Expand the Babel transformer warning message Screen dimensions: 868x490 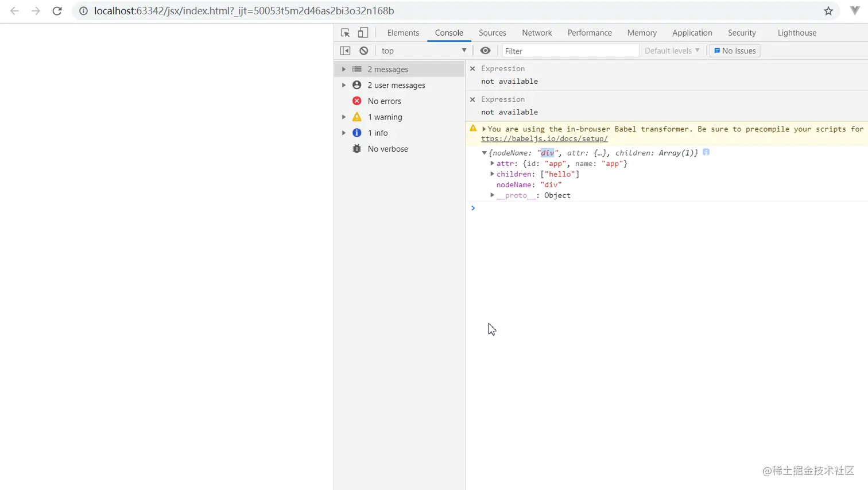click(484, 129)
